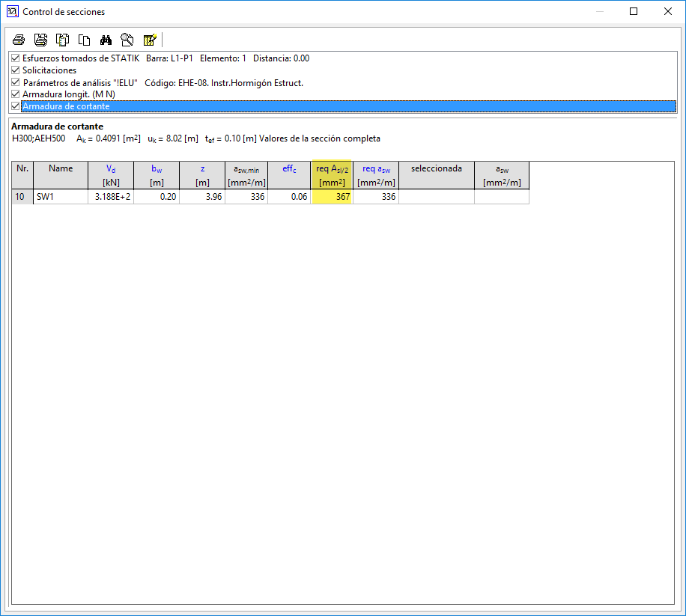The height and width of the screenshot is (616, 686).
Task: Click the blank overlapping pages icon
Action: point(85,40)
